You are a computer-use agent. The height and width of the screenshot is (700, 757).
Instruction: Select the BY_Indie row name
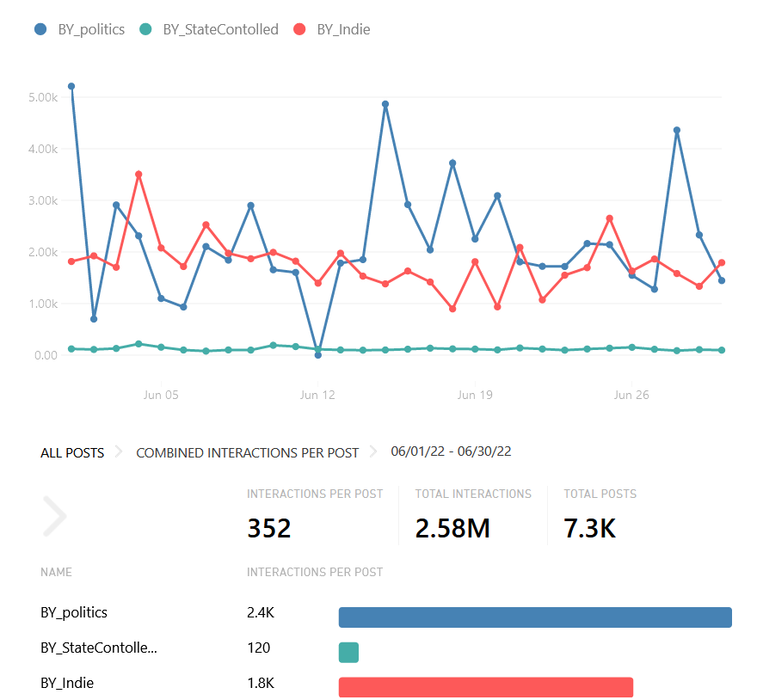[x=67, y=683]
